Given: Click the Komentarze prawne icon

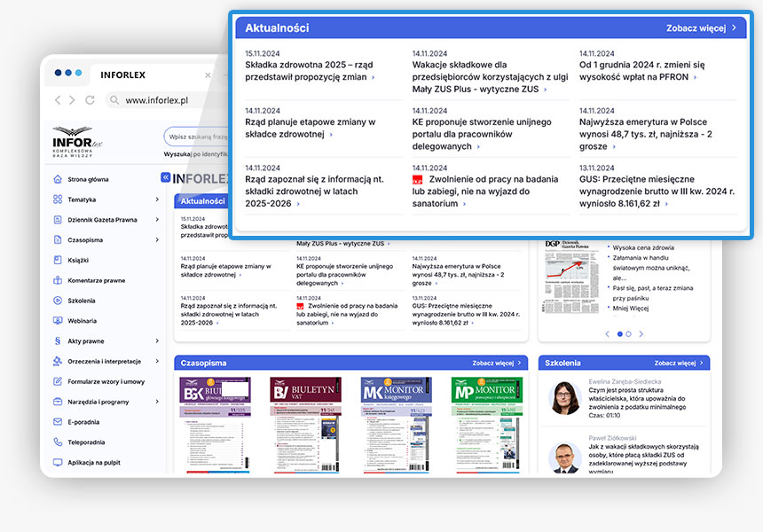Looking at the screenshot, I should [x=58, y=280].
